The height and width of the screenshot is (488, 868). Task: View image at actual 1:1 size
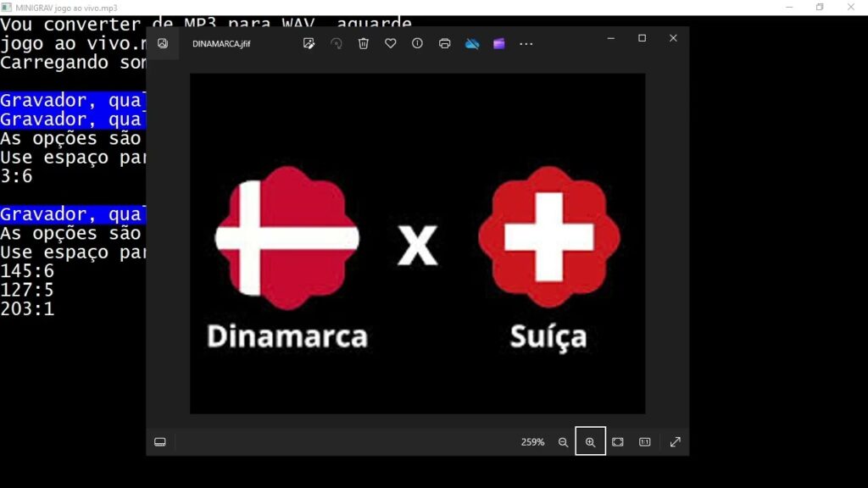645,441
